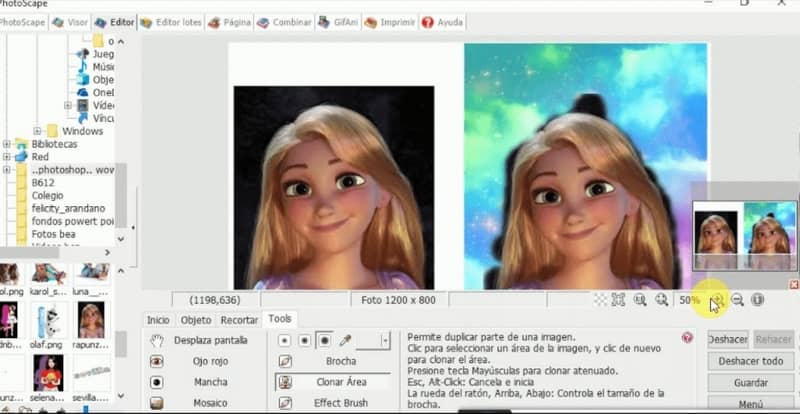Click the Vínculos shortcut icon in tree
The image size is (800, 414).
pyautogui.click(x=83, y=118)
